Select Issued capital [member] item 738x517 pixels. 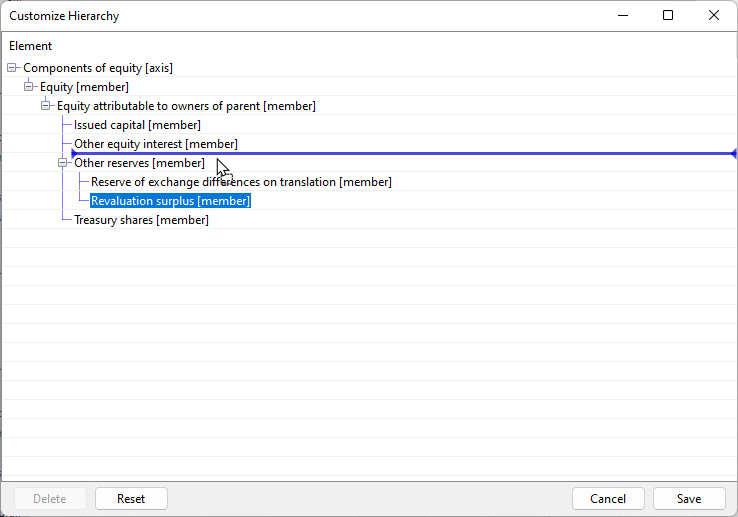[x=137, y=125]
